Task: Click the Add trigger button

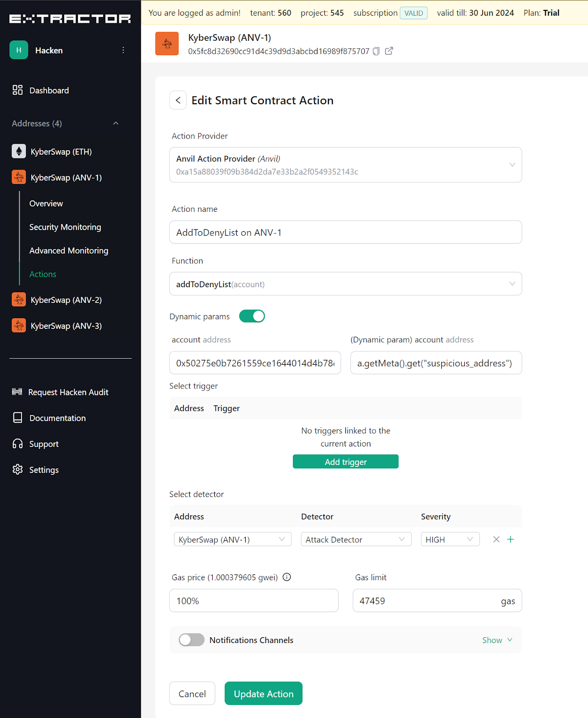Action: [x=345, y=462]
